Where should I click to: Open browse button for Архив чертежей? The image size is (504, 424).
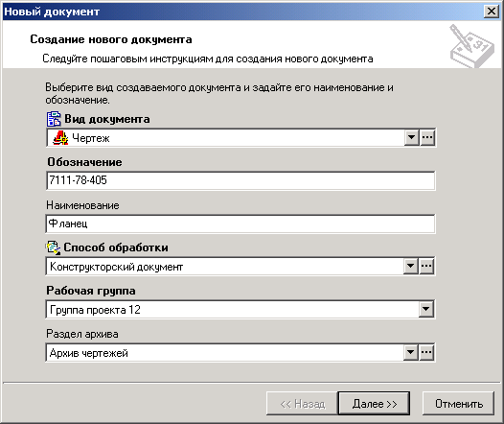coord(426,352)
